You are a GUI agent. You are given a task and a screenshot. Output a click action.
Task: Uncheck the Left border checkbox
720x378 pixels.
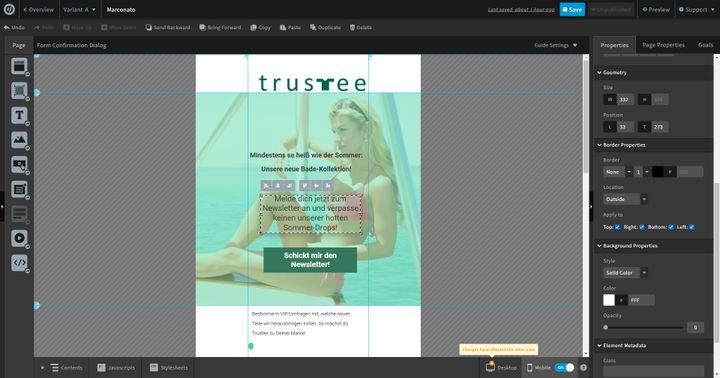click(x=692, y=227)
